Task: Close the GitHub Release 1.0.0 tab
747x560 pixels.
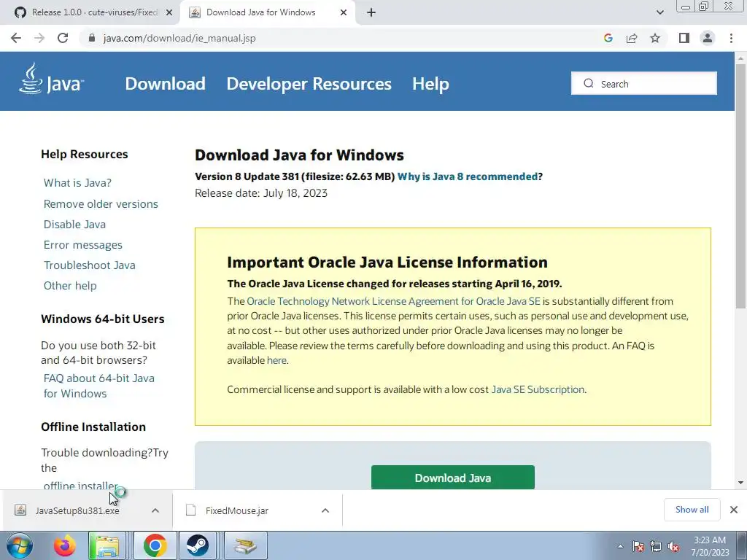Action: 169,13
